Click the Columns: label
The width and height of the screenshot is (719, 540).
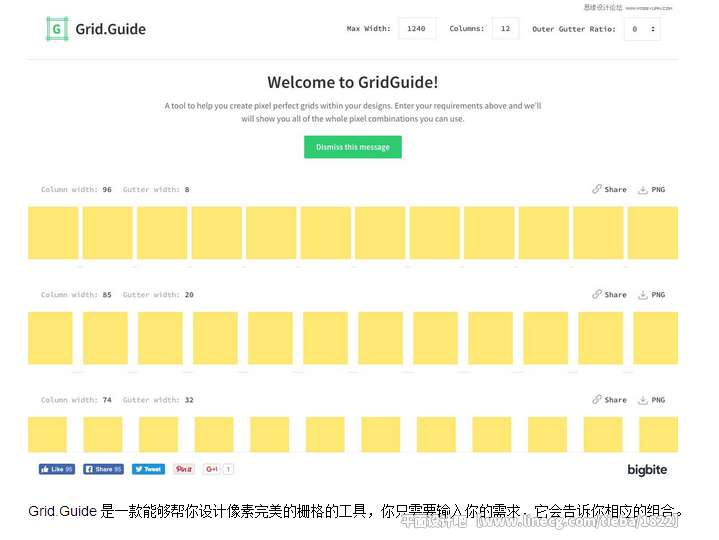click(466, 28)
